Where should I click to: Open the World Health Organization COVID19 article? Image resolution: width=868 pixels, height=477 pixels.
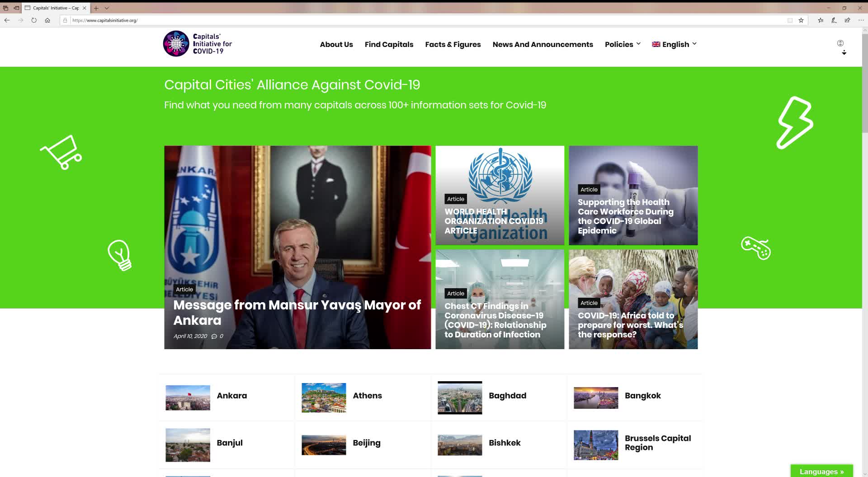point(494,221)
